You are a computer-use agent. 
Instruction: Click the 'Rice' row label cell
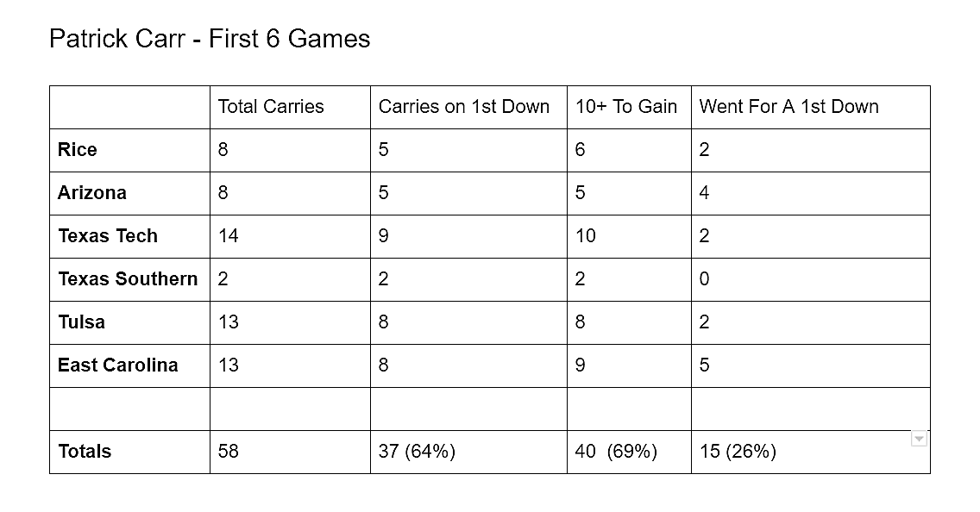pos(130,151)
